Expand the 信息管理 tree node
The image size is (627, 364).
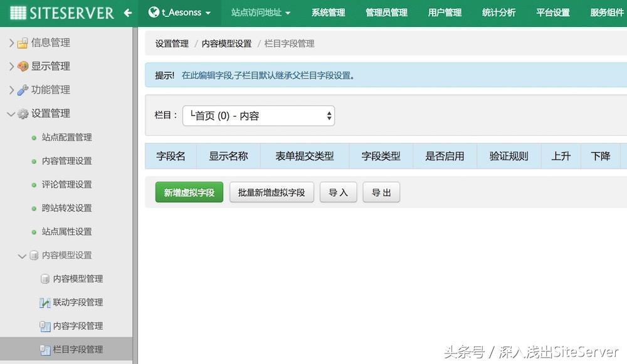coord(11,43)
